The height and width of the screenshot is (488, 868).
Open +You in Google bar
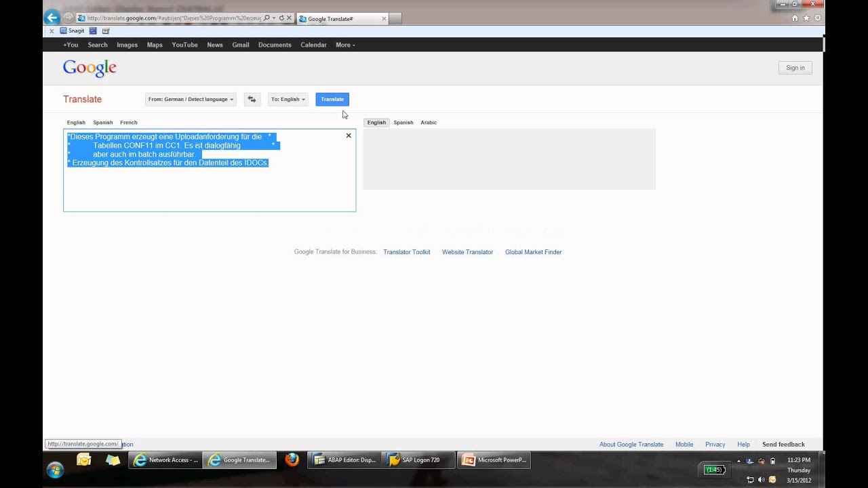coord(71,45)
